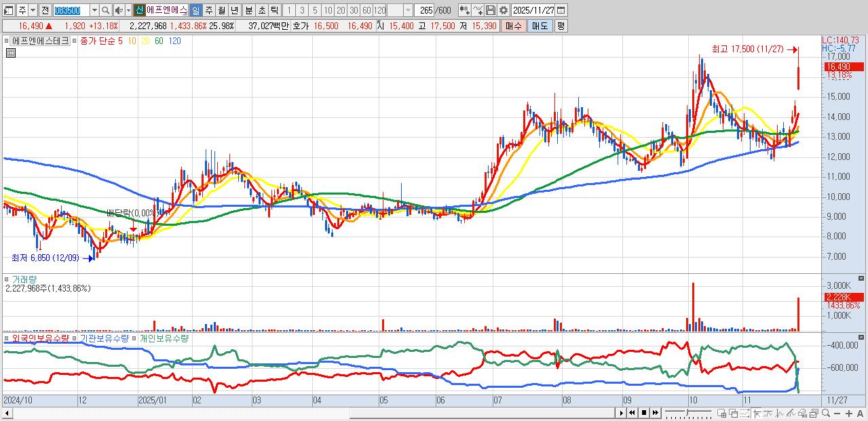Screen dimensions: 868x421
Task: Click the fast-forward button in bottom bar
Action: click(655, 413)
